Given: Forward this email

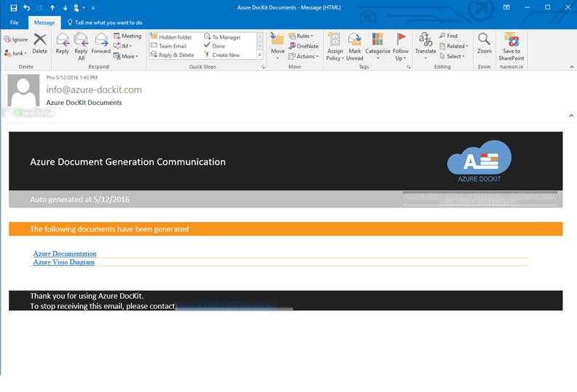Looking at the screenshot, I should [101, 44].
